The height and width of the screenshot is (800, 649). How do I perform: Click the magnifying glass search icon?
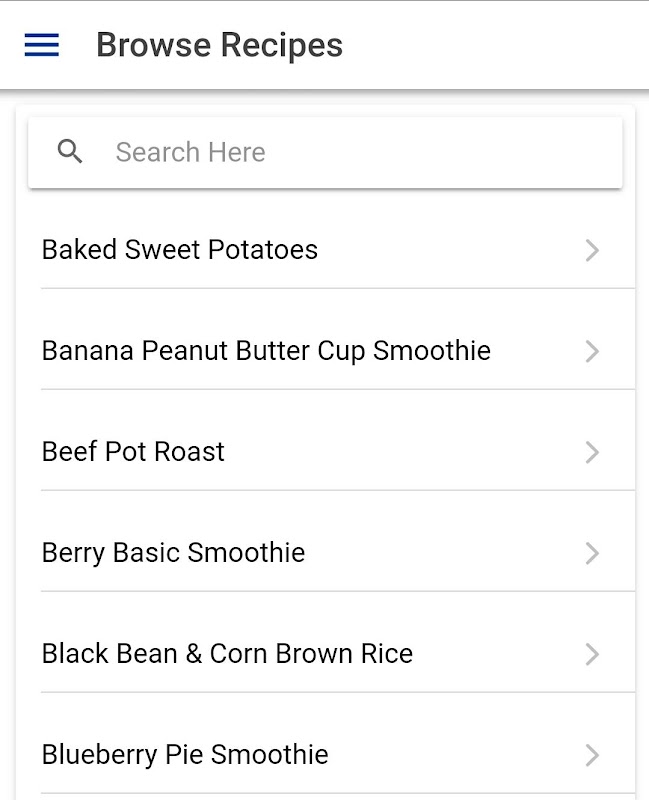coord(70,152)
